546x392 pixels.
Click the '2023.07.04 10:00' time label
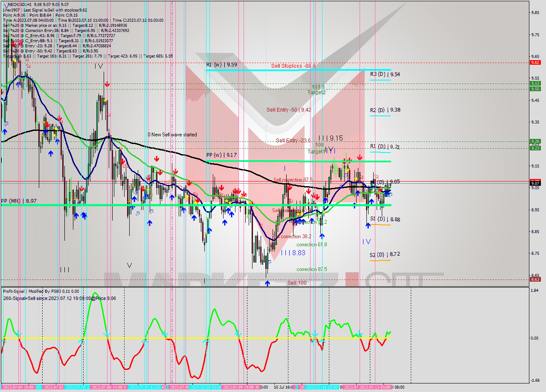(17, 387)
